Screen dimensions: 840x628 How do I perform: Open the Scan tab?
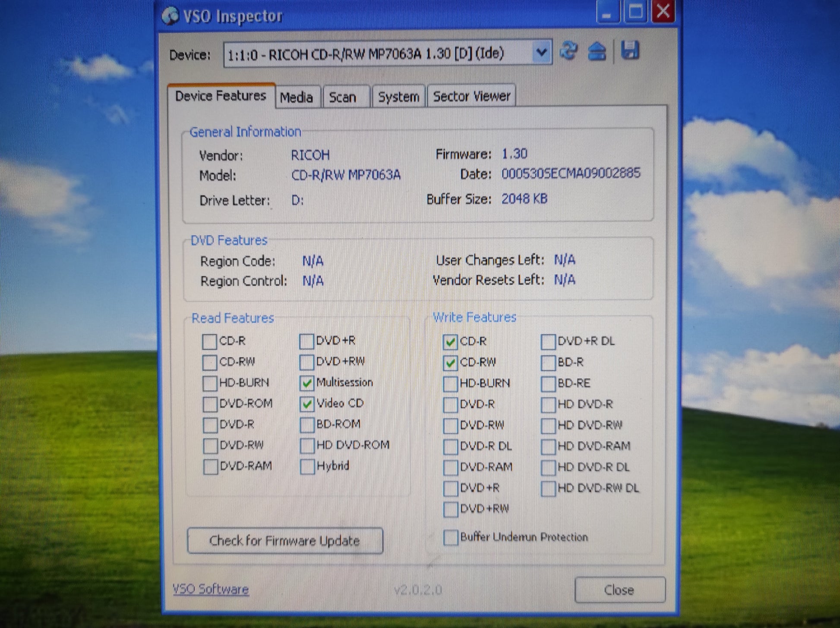point(343,97)
